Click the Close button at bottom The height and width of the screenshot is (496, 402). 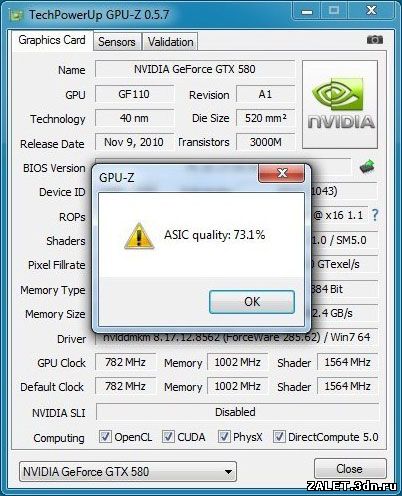click(x=350, y=469)
